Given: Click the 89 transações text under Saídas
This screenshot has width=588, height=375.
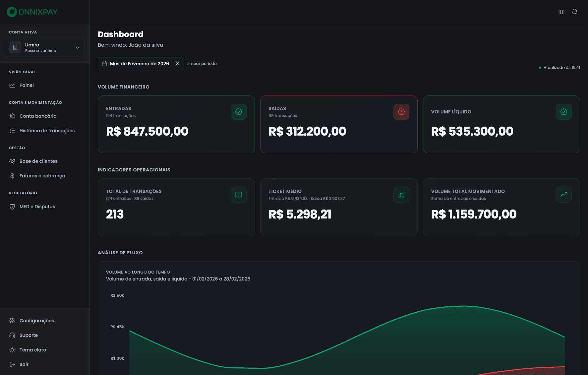Looking at the screenshot, I should point(283,116).
